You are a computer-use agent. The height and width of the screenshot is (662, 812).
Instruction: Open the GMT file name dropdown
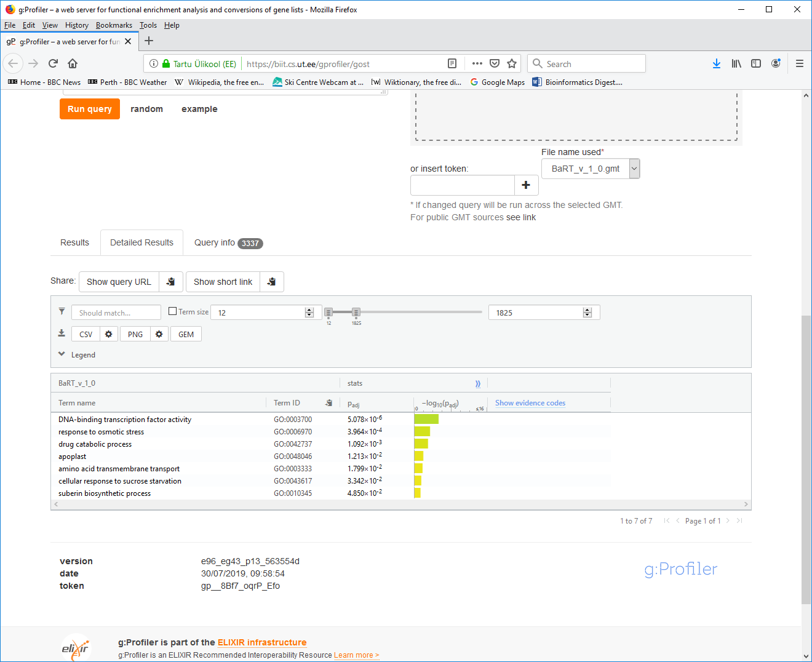(634, 169)
